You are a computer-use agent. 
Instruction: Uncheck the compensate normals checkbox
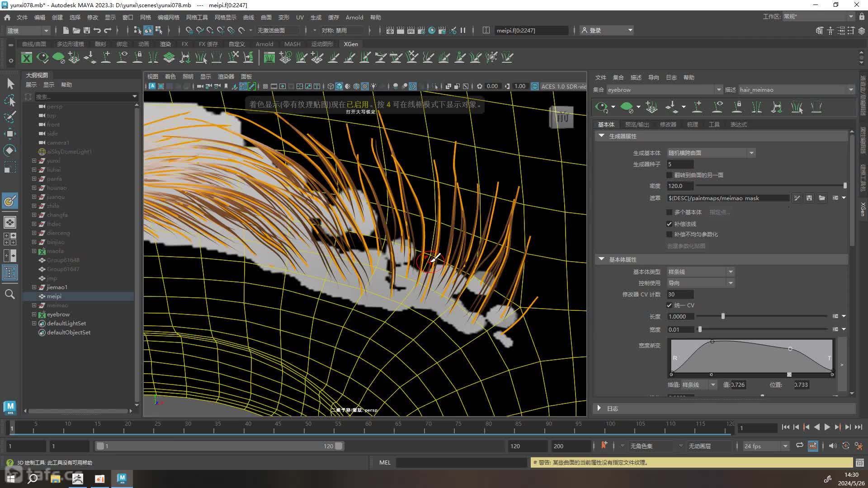(670, 224)
